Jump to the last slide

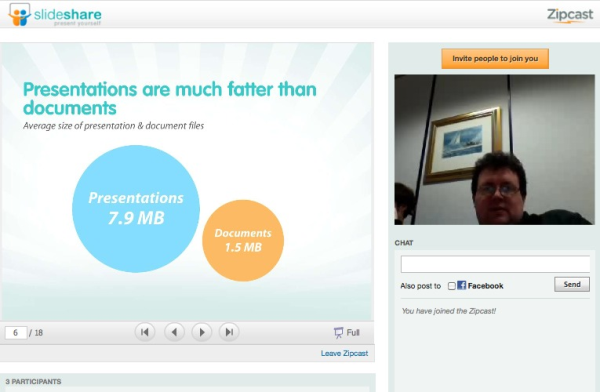(229, 332)
